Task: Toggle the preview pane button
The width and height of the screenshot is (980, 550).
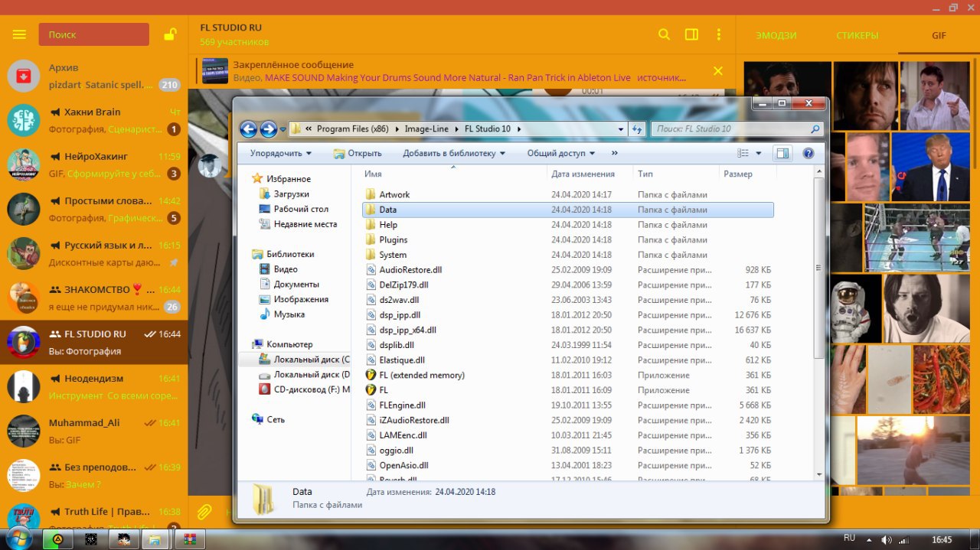Action: click(x=782, y=153)
